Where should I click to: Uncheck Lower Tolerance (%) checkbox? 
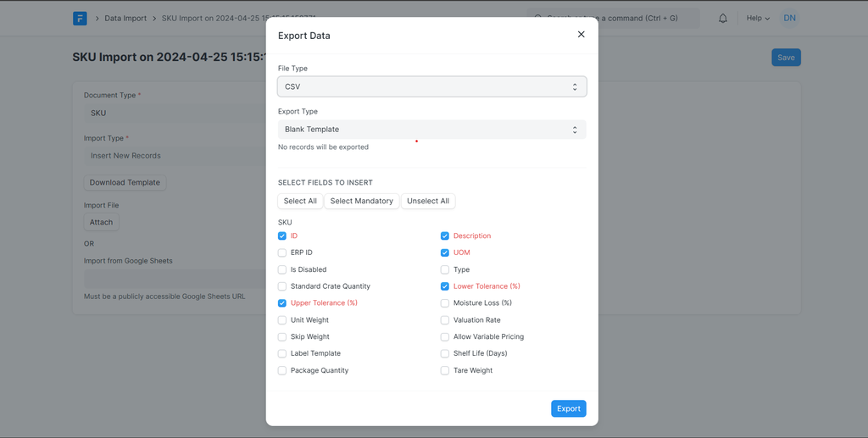point(445,286)
